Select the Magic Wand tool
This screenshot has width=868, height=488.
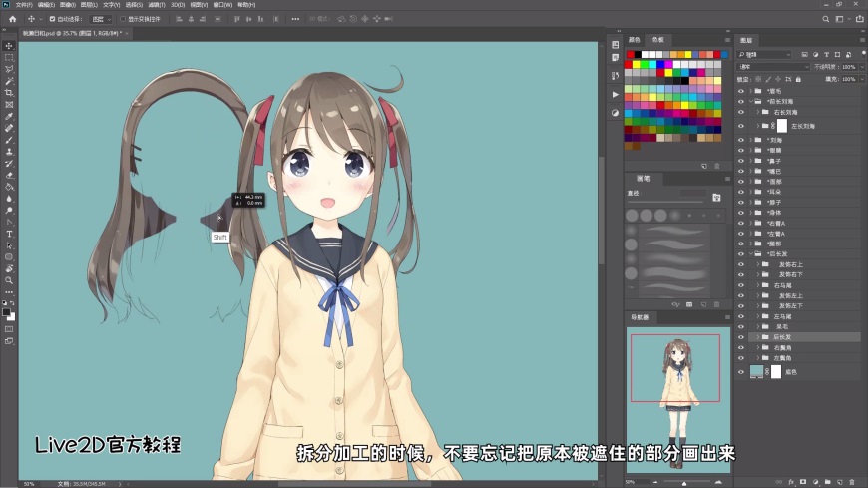[x=9, y=81]
